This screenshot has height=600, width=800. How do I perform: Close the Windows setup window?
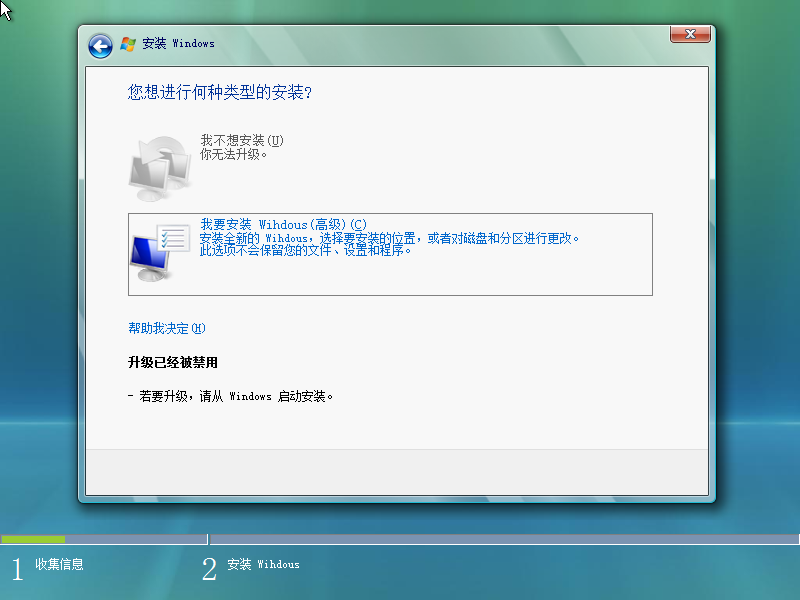pyautogui.click(x=689, y=34)
